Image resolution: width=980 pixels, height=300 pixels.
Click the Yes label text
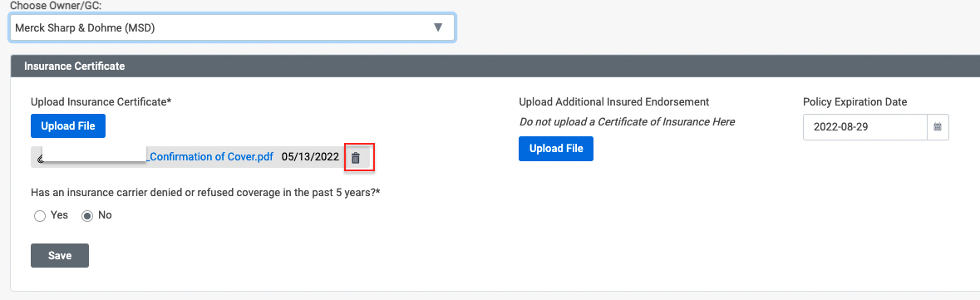click(59, 215)
